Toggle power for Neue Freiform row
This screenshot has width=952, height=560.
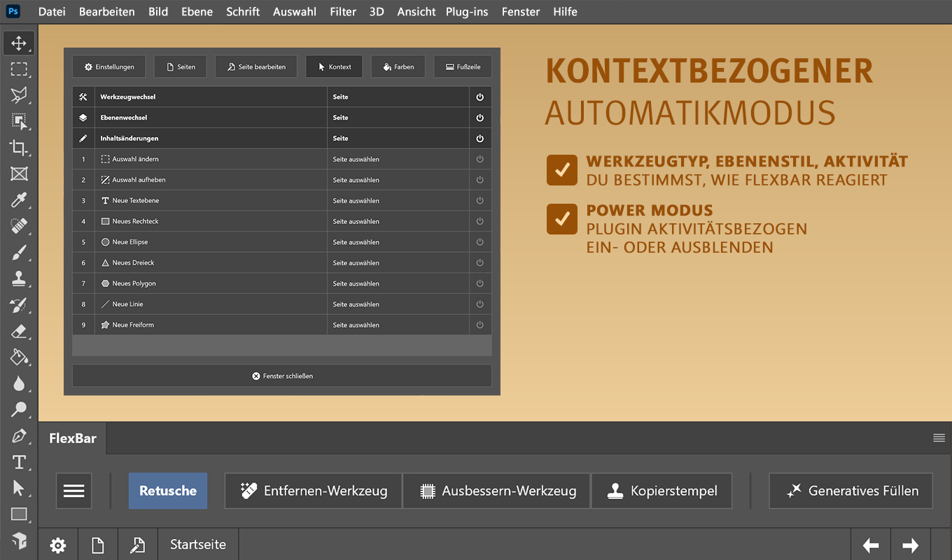tap(480, 325)
